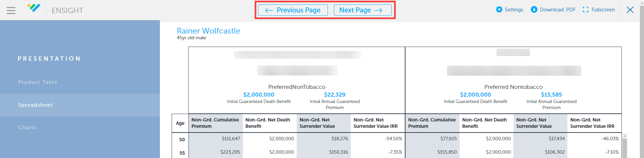Click the Age column header
Screen dimensions: 644x158
[x=180, y=123]
